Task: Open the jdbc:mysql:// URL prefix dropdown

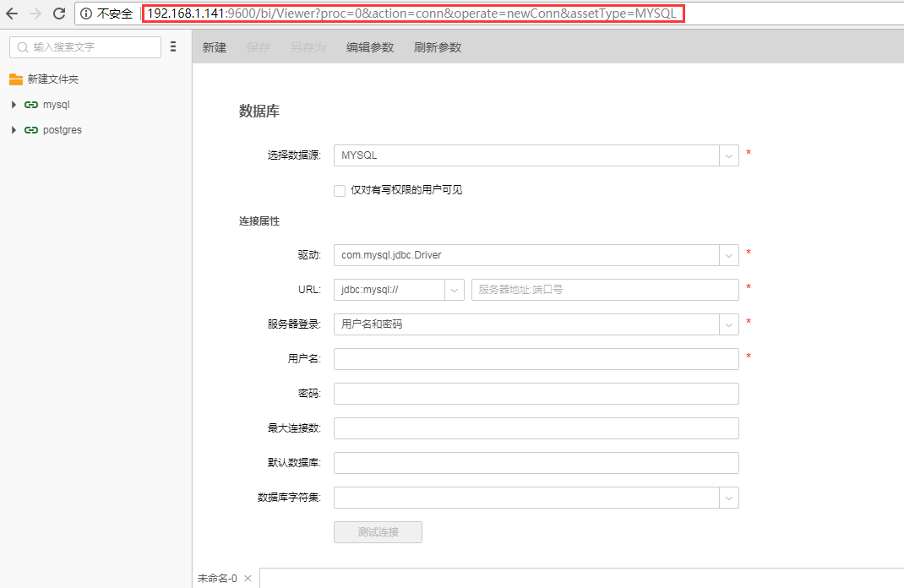Action: tap(455, 290)
